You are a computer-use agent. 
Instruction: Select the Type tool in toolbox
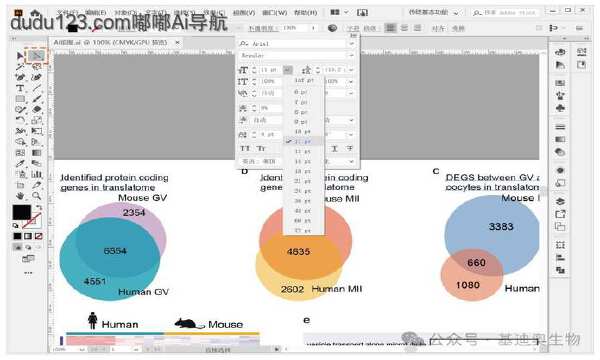coord(20,88)
